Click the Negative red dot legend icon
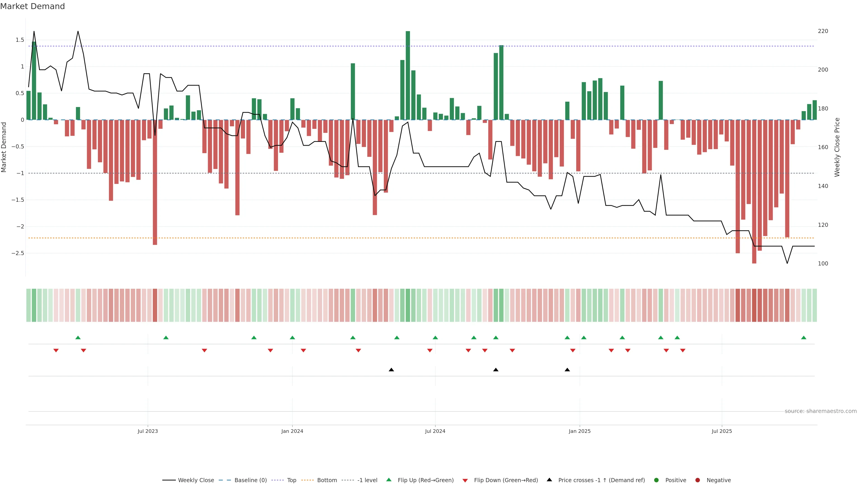This screenshot has height=488, width=868. coord(698,480)
